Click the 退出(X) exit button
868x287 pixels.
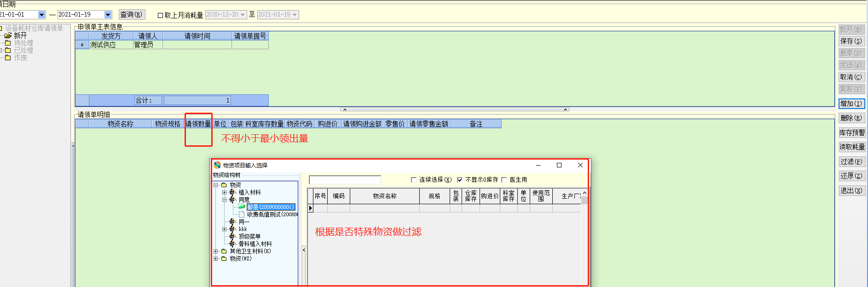tap(851, 190)
